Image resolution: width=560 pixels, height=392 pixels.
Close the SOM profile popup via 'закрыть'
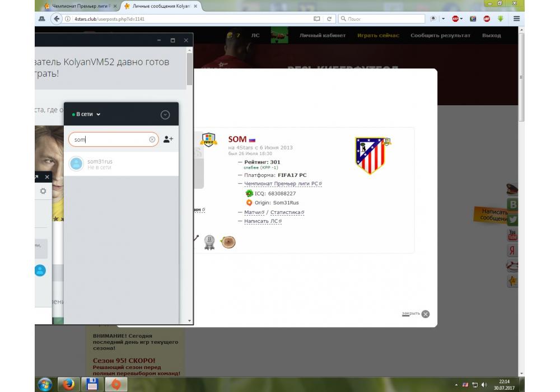pyautogui.click(x=416, y=314)
